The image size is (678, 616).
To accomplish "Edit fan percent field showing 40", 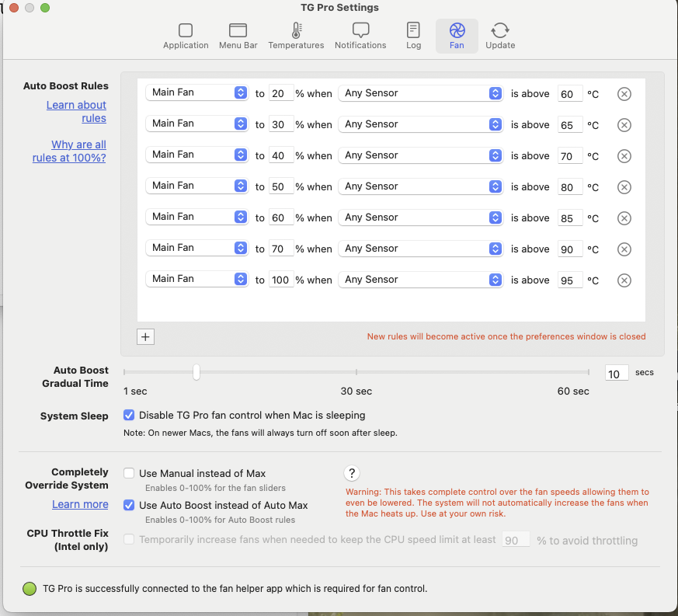I will 281,155.
